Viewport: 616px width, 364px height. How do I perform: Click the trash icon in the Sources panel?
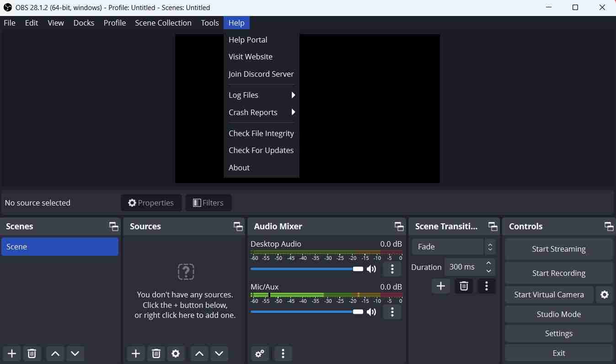155,353
